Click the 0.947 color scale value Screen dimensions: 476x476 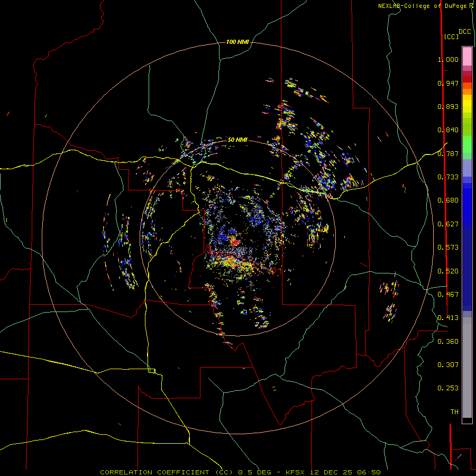tap(448, 83)
